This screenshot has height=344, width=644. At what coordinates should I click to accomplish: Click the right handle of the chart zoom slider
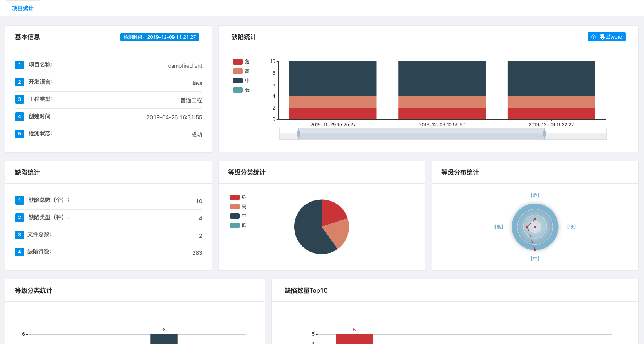point(545,134)
